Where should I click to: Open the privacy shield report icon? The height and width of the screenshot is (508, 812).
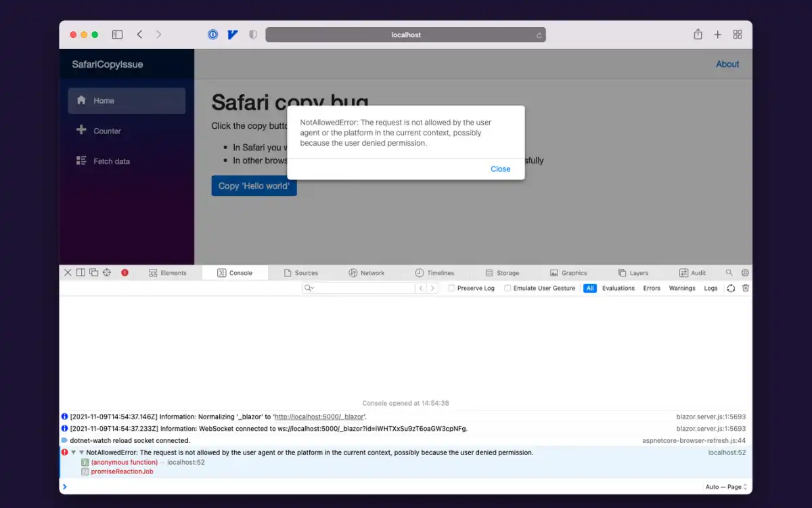coord(253,35)
